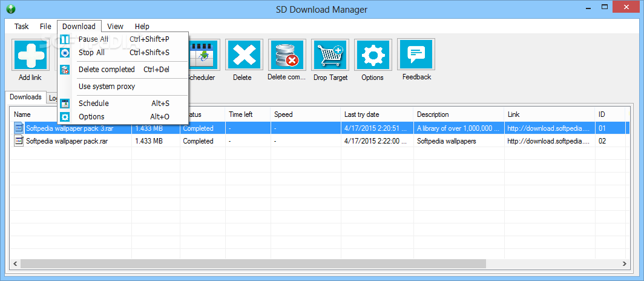Choose Stop All from Download menu
This screenshot has height=281, width=644.
click(123, 53)
